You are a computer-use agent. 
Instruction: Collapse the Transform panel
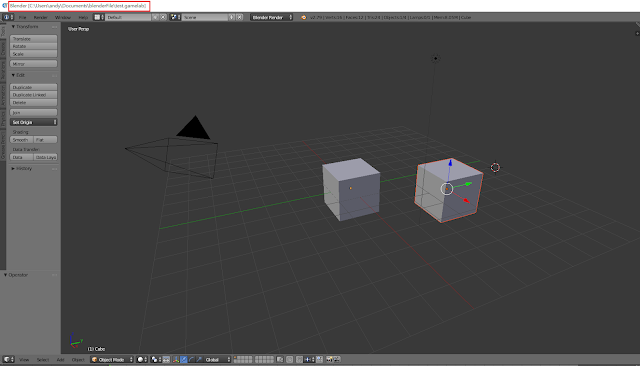tap(13, 27)
